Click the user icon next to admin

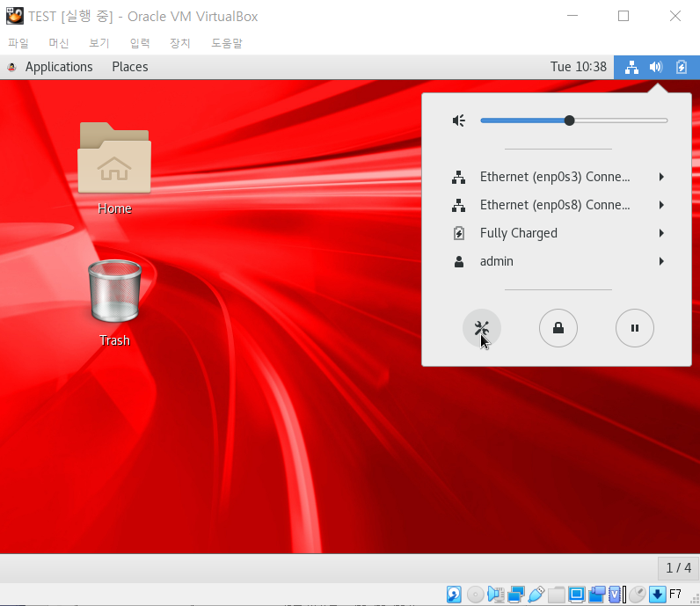tap(458, 262)
